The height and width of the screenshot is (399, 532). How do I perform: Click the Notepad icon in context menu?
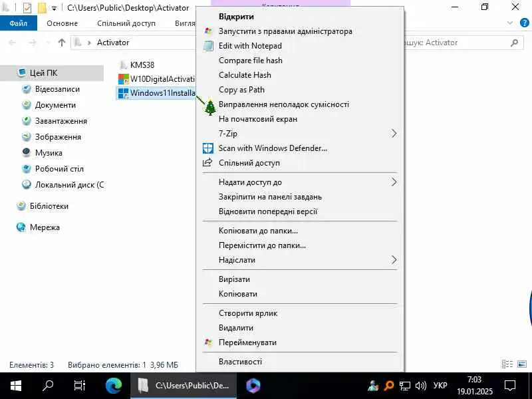click(208, 46)
